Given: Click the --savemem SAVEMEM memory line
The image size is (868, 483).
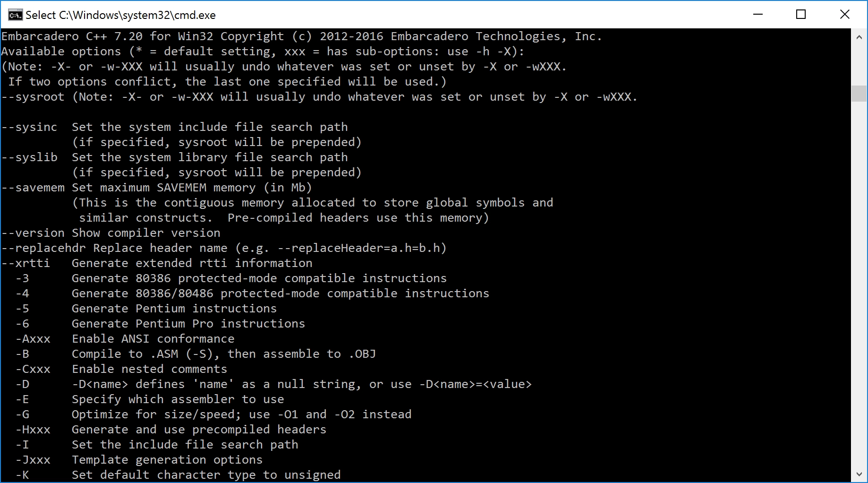Looking at the screenshot, I should (x=156, y=187).
